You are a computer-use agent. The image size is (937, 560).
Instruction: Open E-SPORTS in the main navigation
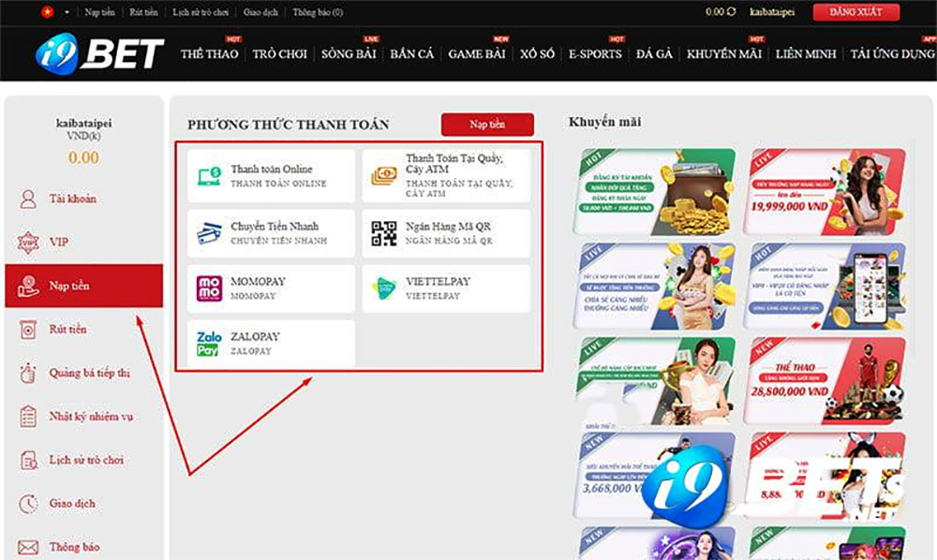(x=595, y=53)
